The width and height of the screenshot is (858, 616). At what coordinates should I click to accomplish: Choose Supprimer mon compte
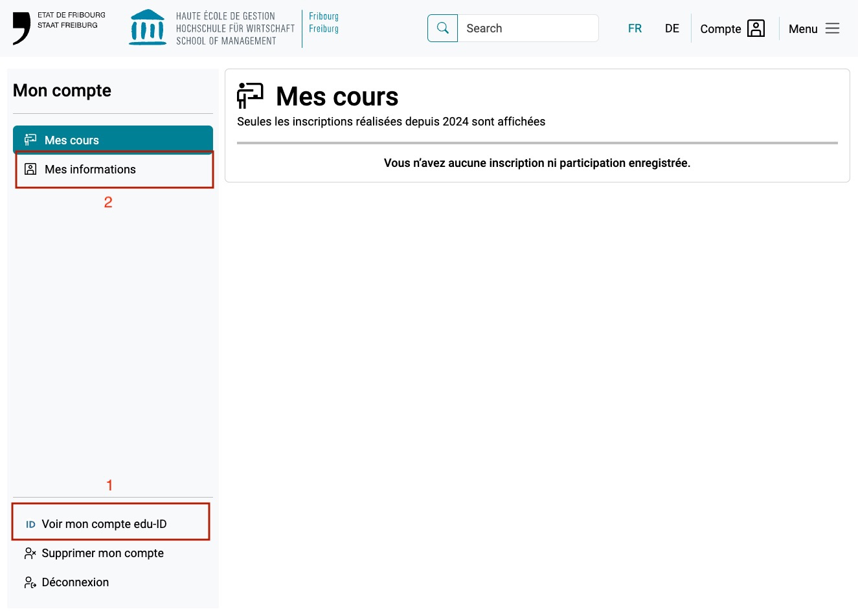click(x=102, y=553)
